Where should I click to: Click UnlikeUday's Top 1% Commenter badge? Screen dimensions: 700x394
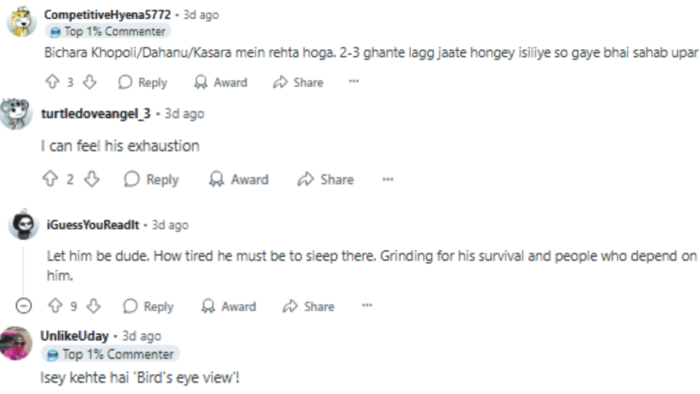(111, 354)
